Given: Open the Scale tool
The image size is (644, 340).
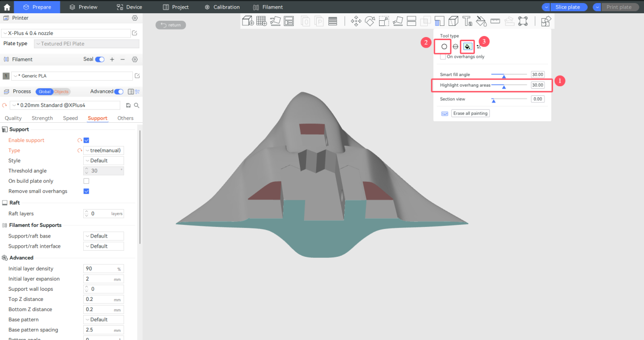Looking at the screenshot, I should [x=384, y=21].
